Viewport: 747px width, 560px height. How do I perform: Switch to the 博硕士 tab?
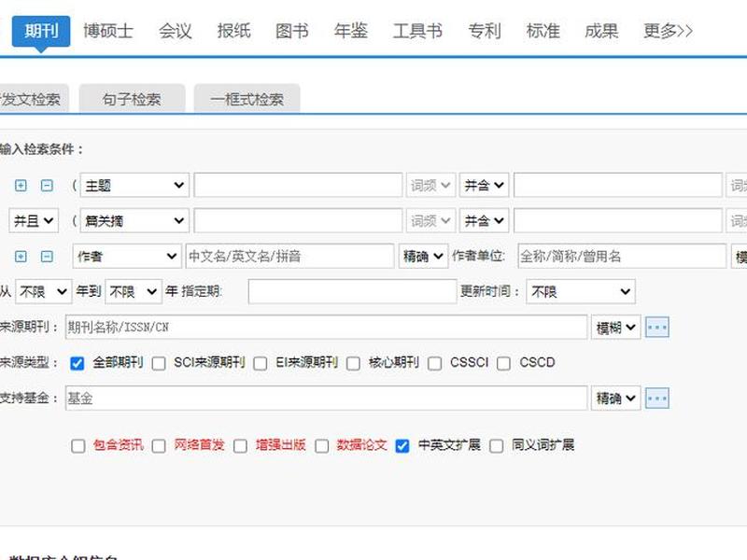point(108,32)
